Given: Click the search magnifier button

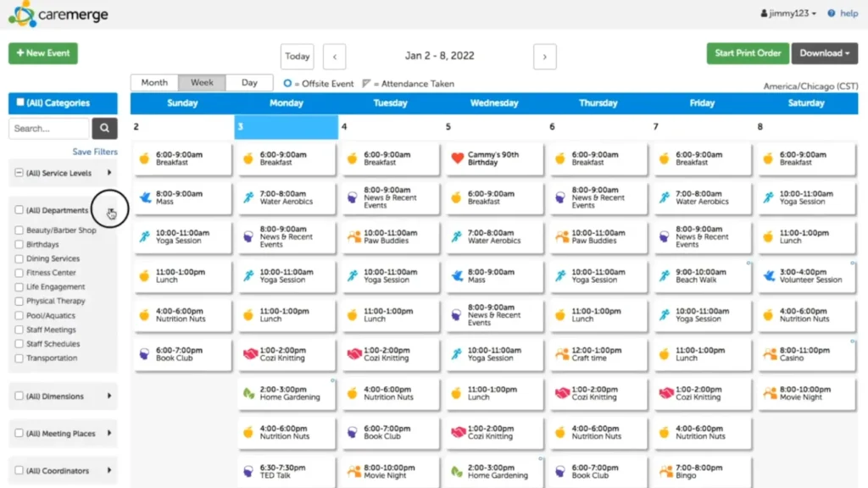Looking at the screenshot, I should [104, 129].
